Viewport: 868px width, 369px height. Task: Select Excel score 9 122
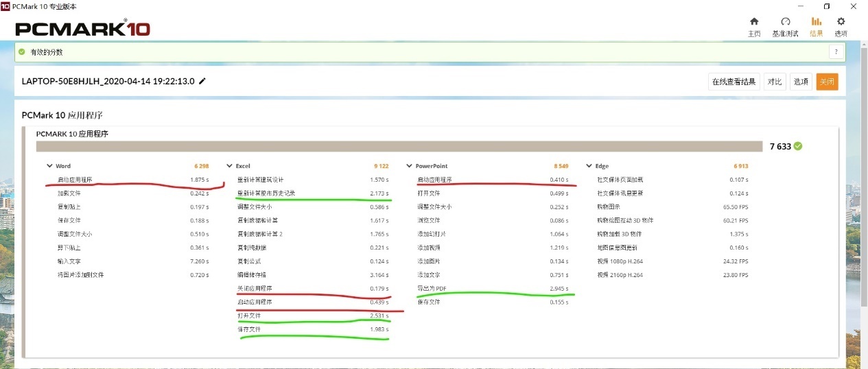point(381,166)
